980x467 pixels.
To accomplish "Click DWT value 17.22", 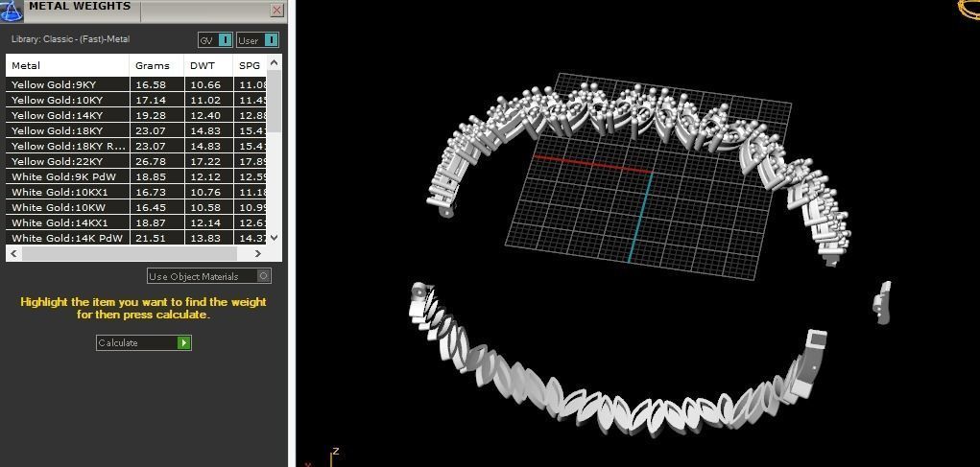I will tap(203, 161).
